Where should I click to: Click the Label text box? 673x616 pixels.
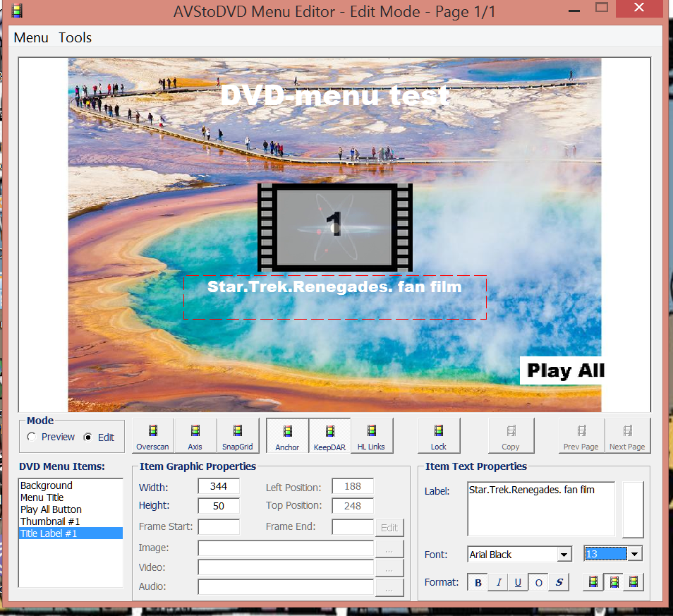click(541, 509)
